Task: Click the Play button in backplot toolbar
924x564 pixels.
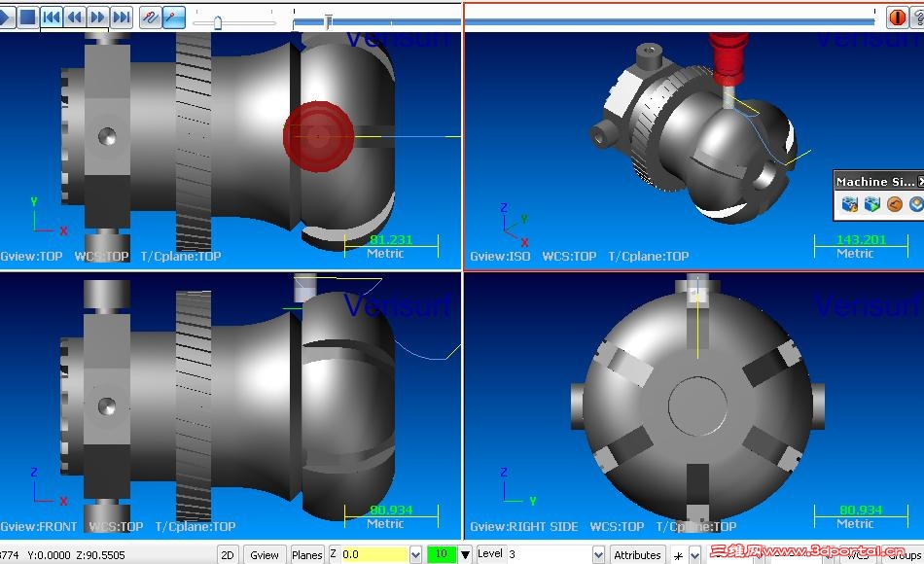Action: 6,18
